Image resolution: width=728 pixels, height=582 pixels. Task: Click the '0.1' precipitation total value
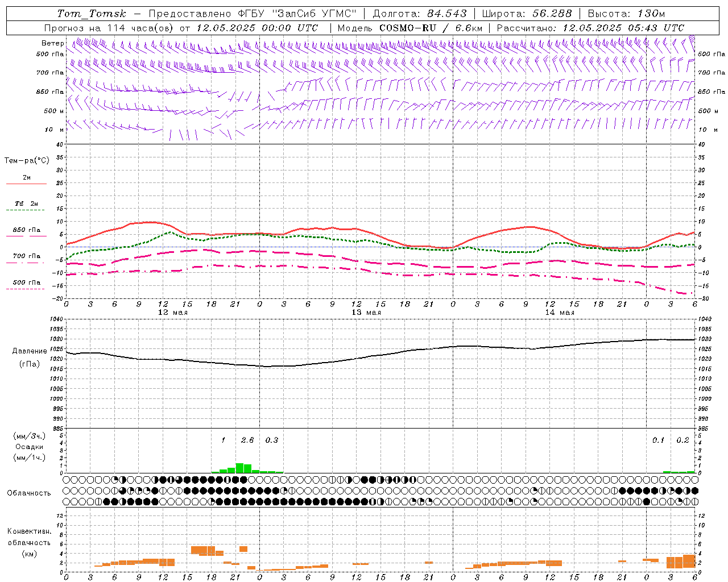coord(658,440)
